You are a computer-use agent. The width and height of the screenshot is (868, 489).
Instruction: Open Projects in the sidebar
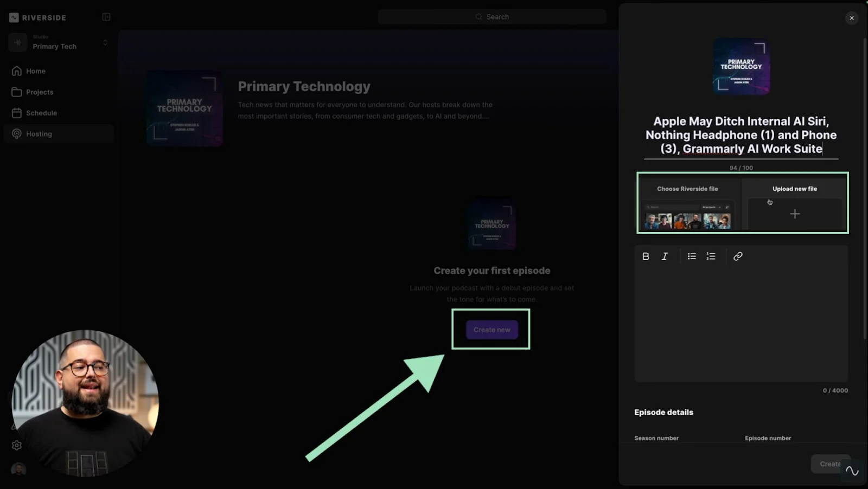coord(59,92)
